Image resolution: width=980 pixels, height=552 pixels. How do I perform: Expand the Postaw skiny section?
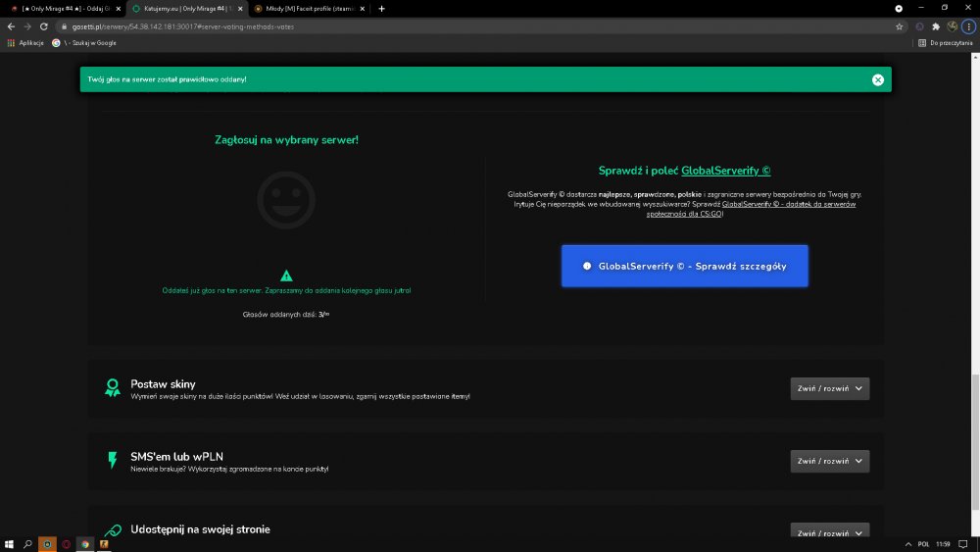click(829, 389)
